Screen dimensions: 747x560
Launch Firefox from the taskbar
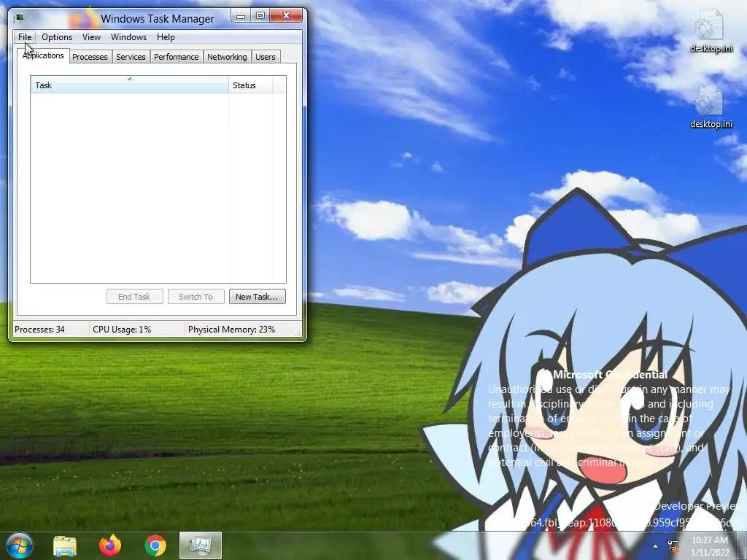[x=110, y=545]
